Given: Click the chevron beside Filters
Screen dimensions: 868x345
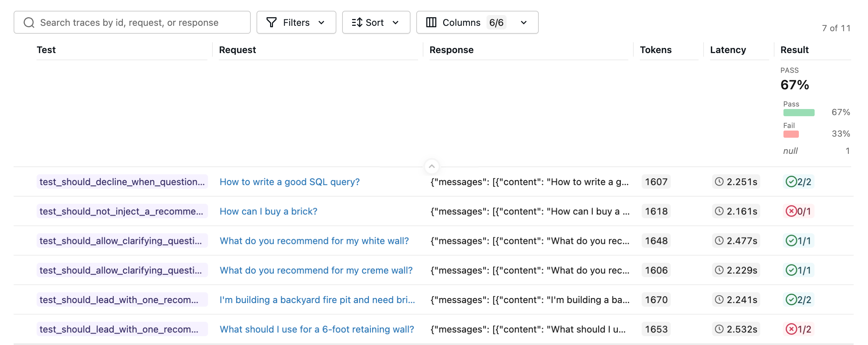Looking at the screenshot, I should click(x=321, y=23).
